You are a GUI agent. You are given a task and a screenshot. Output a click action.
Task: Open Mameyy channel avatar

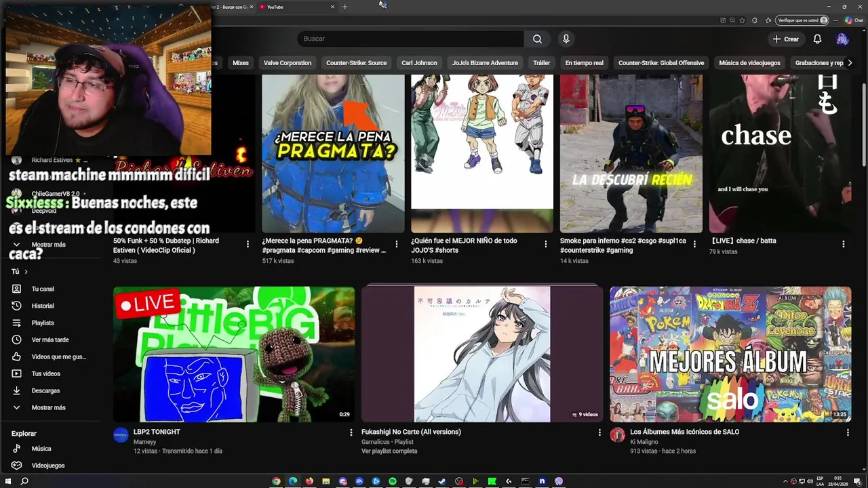pyautogui.click(x=121, y=435)
